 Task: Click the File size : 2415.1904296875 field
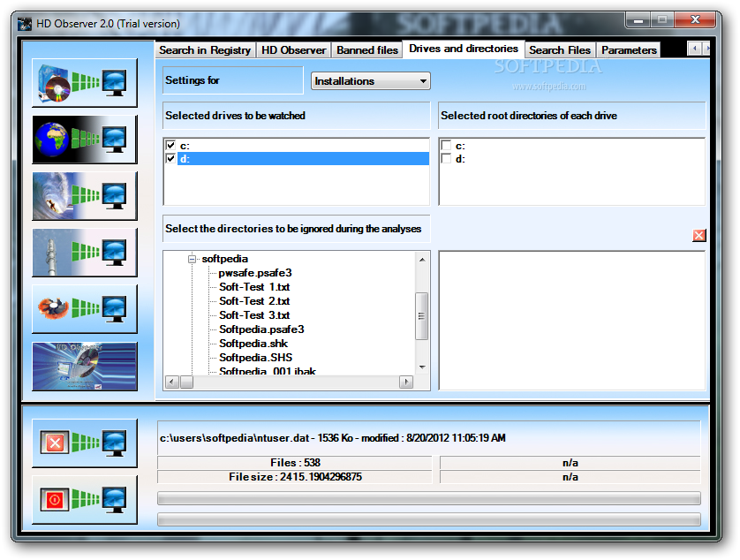pos(295,477)
